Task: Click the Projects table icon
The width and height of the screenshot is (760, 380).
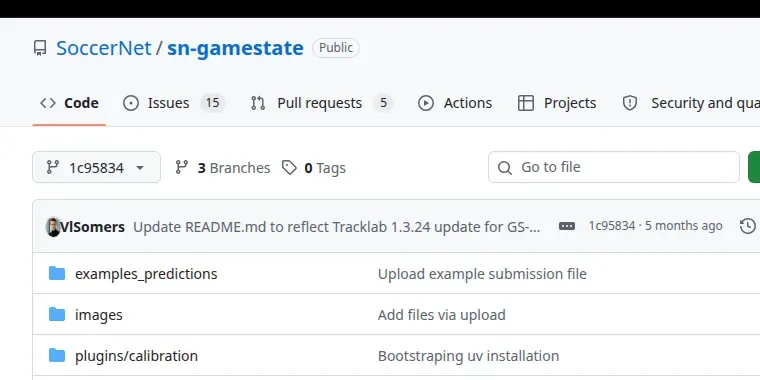Action: click(526, 103)
